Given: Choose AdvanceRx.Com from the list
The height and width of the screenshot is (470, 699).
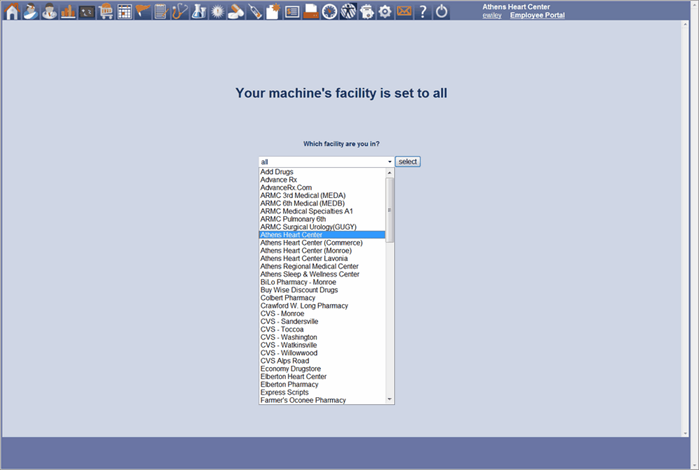Looking at the screenshot, I should (x=322, y=188).
